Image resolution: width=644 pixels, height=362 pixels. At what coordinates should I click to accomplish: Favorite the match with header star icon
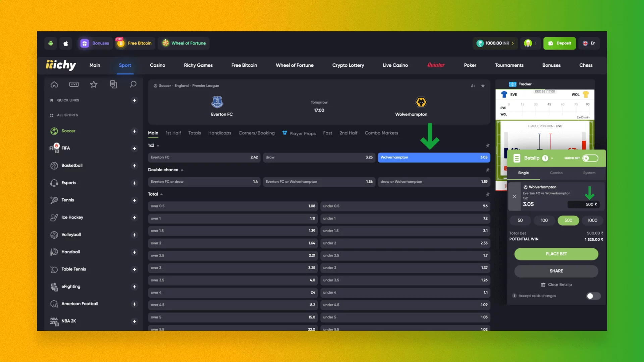pyautogui.click(x=483, y=86)
